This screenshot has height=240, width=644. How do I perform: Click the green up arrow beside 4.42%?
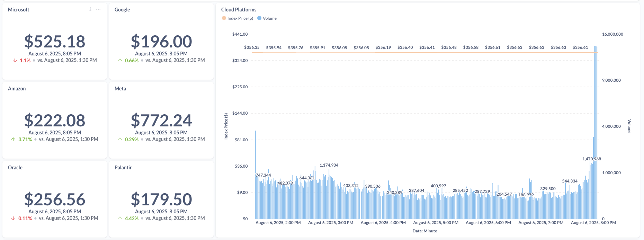click(120, 219)
